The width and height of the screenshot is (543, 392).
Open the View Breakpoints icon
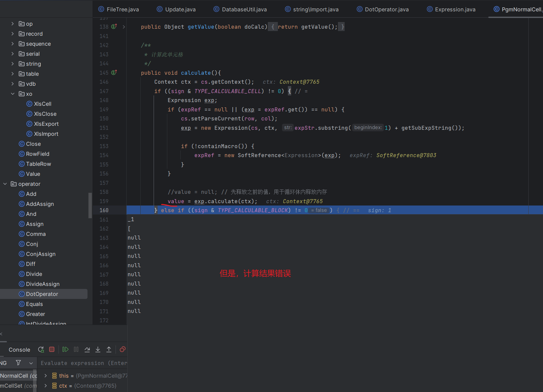click(x=123, y=349)
